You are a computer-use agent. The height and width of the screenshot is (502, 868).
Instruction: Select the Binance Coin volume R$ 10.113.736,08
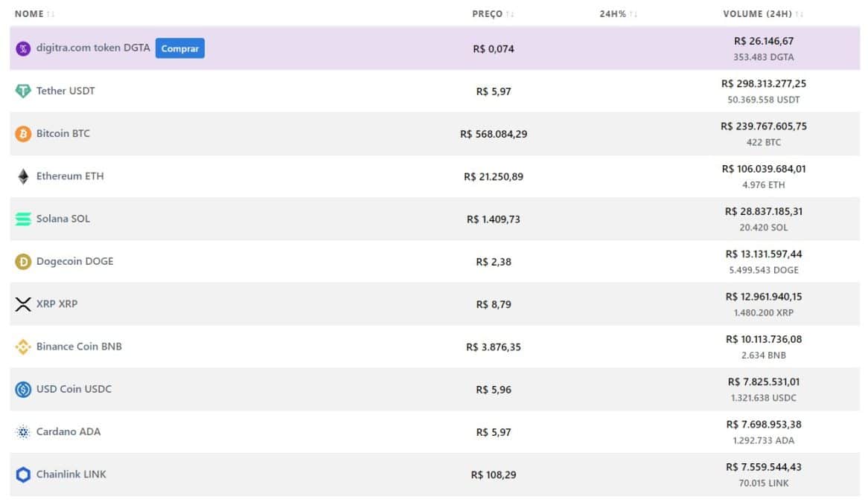click(x=763, y=339)
